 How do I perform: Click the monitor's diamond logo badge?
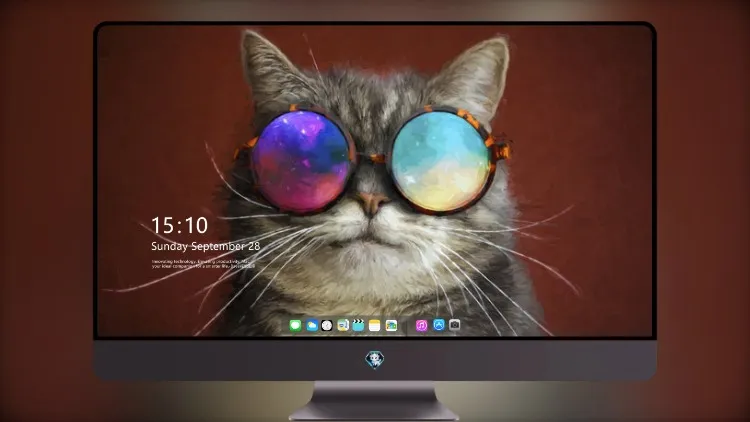click(x=375, y=359)
